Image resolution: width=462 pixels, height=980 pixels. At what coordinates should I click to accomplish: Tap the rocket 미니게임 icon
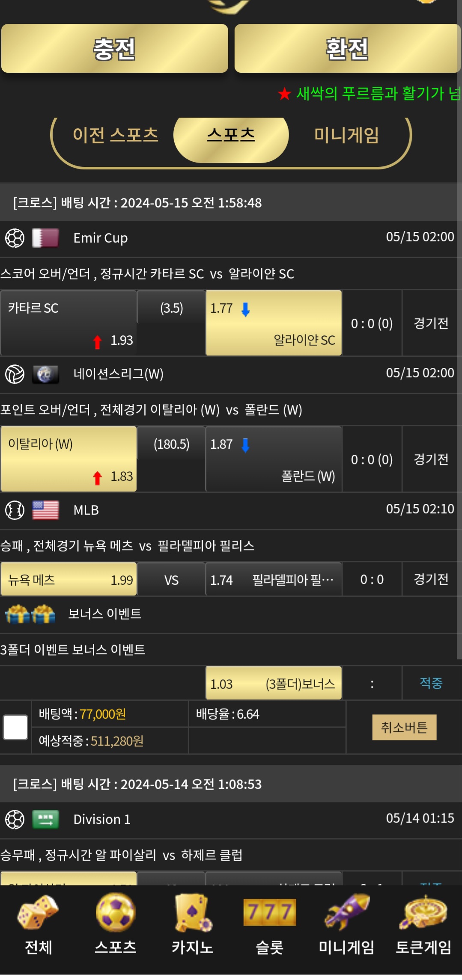pyautogui.click(x=346, y=912)
